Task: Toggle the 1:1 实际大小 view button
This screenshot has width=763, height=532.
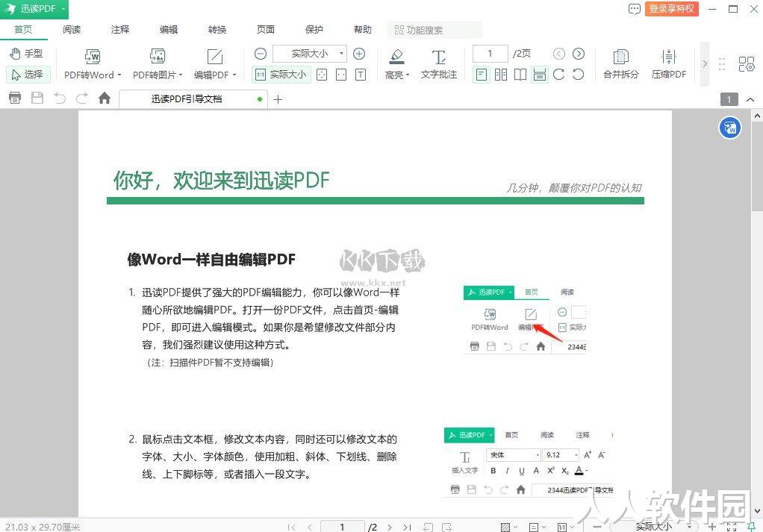Action: pos(281,75)
